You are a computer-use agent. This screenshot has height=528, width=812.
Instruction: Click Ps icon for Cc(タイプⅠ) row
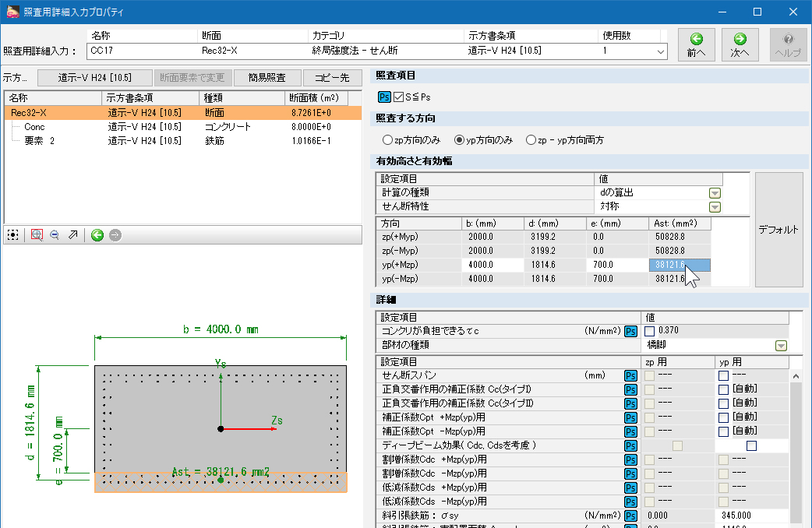pyautogui.click(x=630, y=390)
